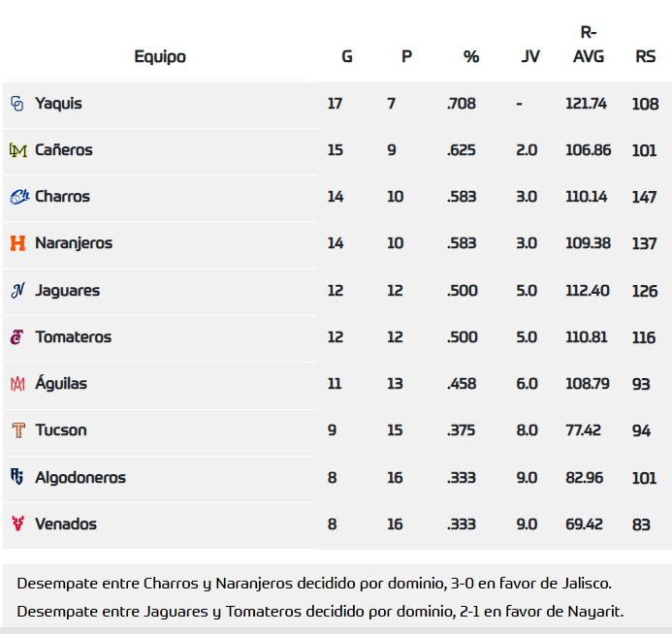
Task: Click the Tucson team logo icon
Action: (x=17, y=430)
